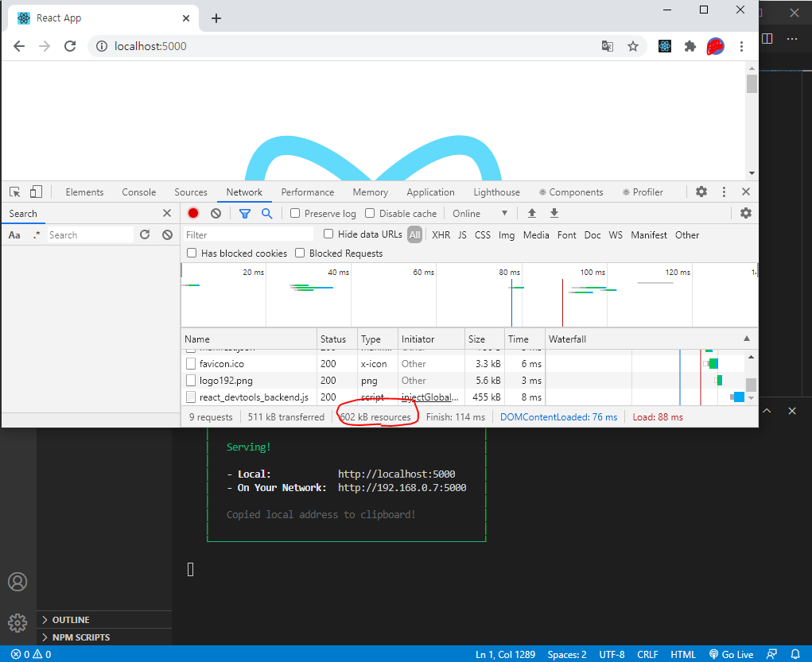Check Hide data URLs
This screenshot has height=662, width=812.
coord(328,234)
